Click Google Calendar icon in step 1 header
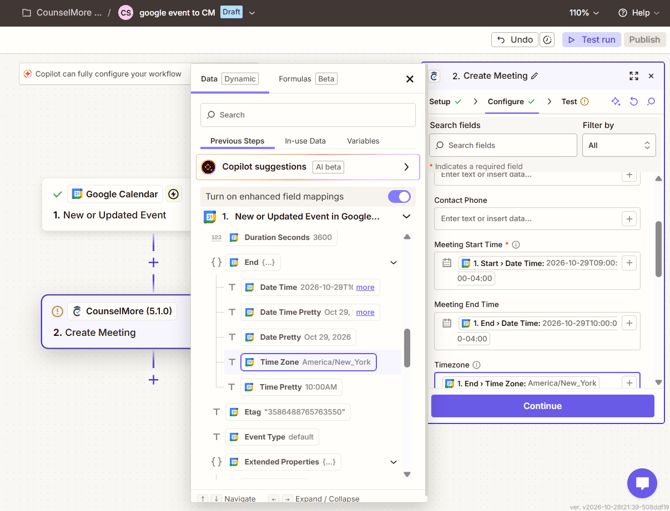 tap(209, 217)
